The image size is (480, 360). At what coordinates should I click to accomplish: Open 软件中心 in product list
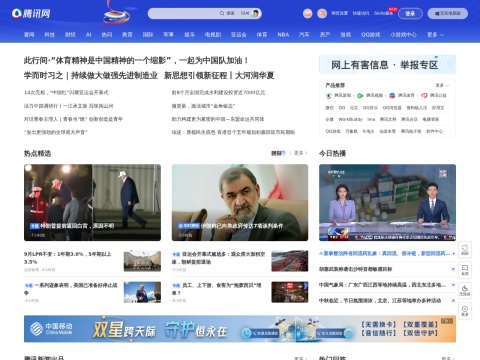click(x=435, y=131)
